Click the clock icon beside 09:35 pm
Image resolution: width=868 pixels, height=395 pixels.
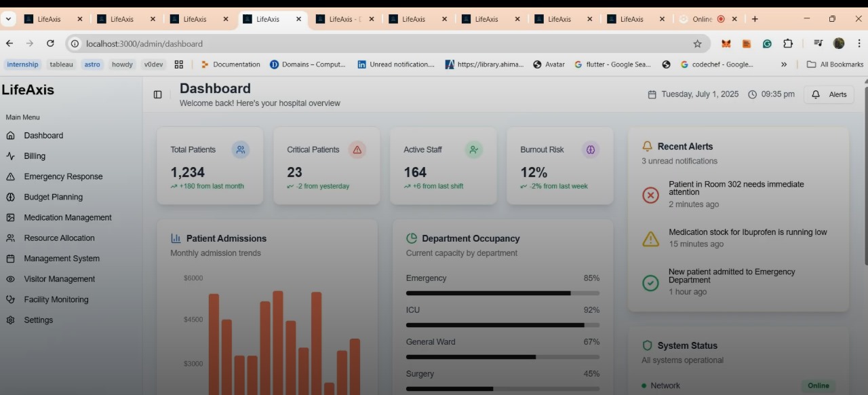(x=752, y=94)
